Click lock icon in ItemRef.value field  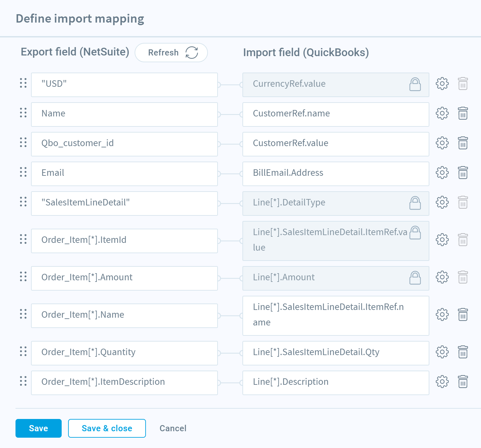[x=415, y=233]
